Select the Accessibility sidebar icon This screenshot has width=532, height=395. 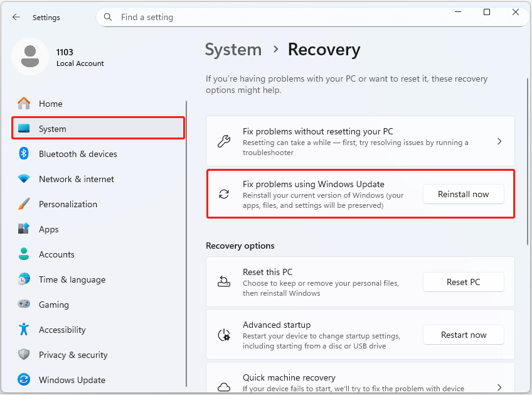[x=23, y=330]
